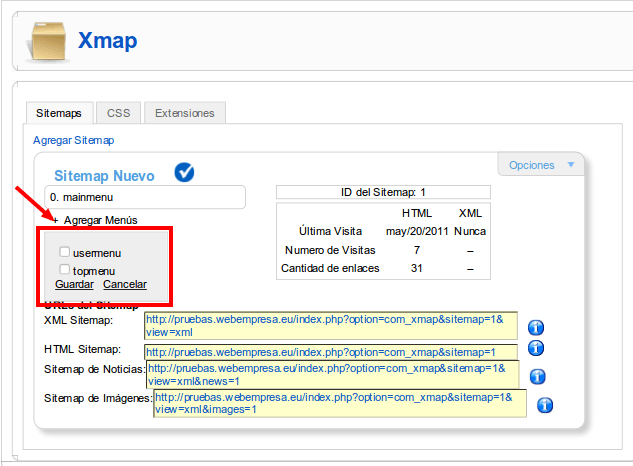Viewport: 633px width, 466px height.
Task: Click the blue checkmark beside Sitemap Nuevo
Action: click(184, 172)
